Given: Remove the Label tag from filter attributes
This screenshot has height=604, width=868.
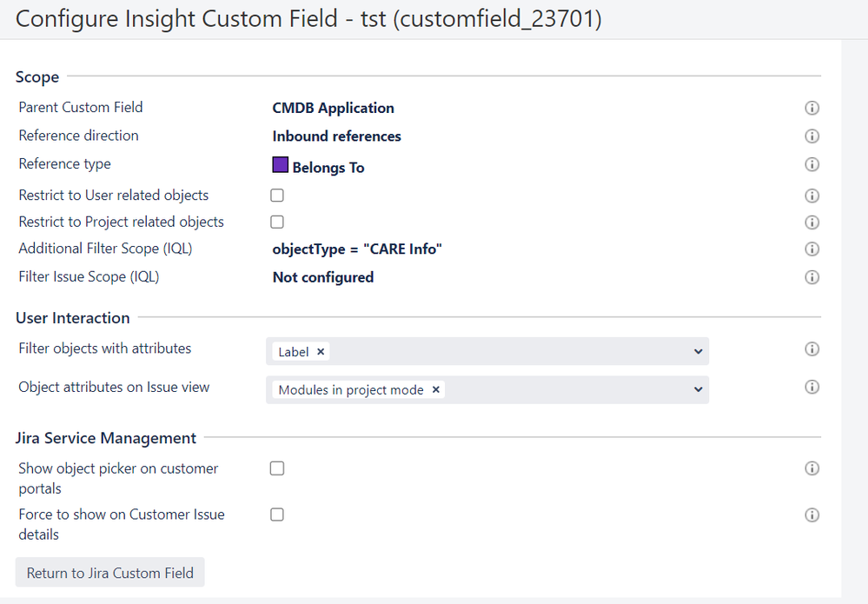Looking at the screenshot, I should [321, 352].
